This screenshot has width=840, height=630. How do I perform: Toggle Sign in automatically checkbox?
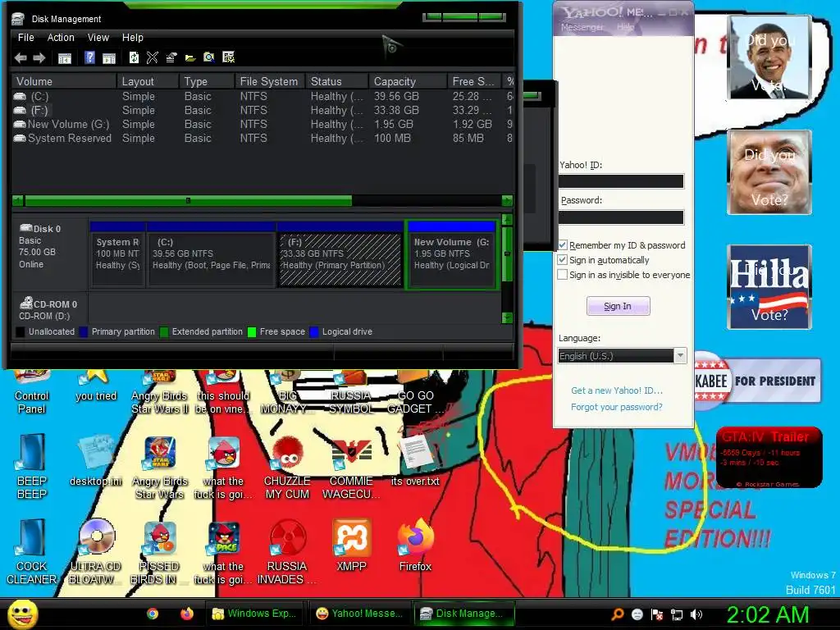(563, 260)
